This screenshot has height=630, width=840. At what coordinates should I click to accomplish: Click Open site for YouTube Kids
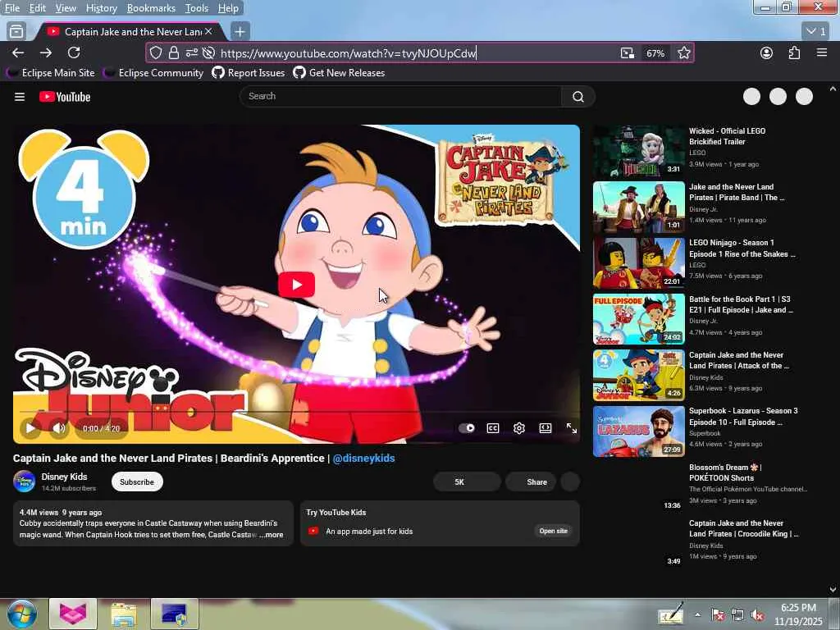pos(554,531)
